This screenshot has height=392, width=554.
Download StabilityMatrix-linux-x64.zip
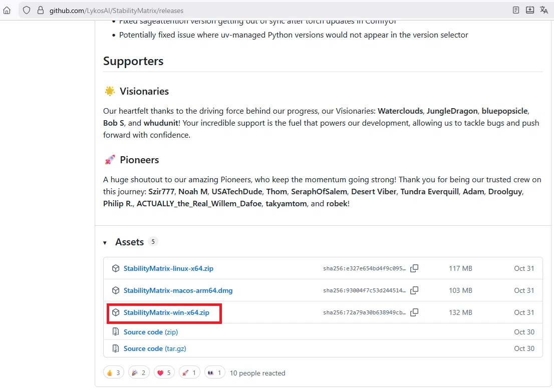[x=168, y=268]
